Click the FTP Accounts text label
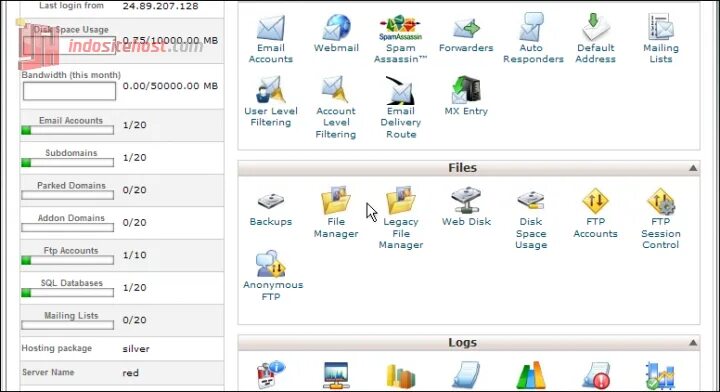720x392 pixels. pyautogui.click(x=595, y=228)
